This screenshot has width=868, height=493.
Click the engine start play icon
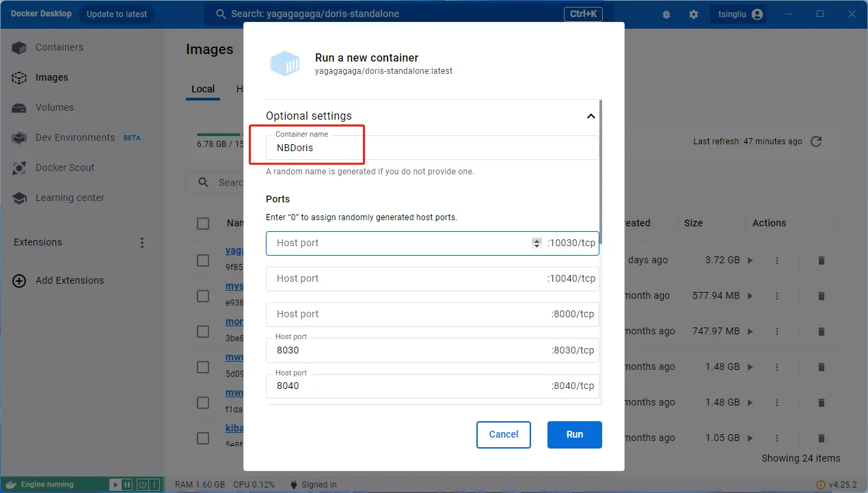pyautogui.click(x=115, y=485)
